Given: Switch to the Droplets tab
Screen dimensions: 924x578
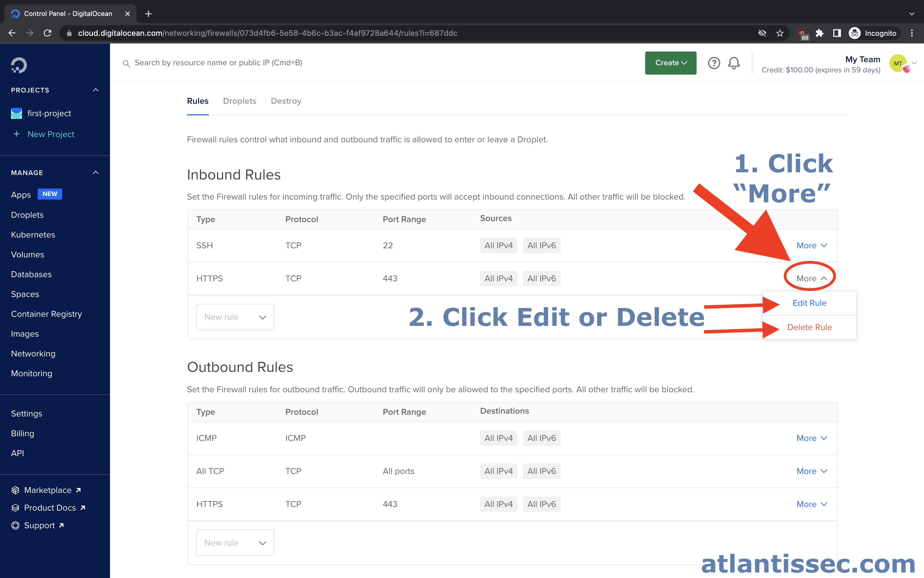Looking at the screenshot, I should tap(240, 101).
